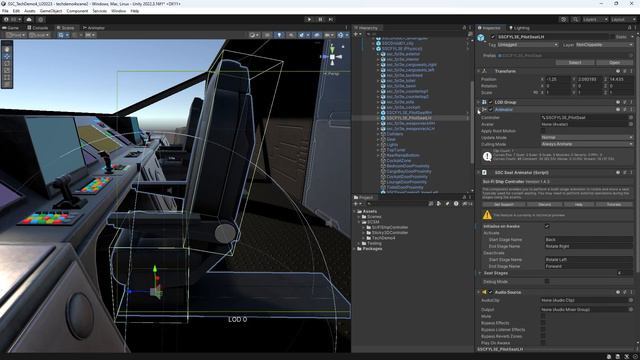640x360 pixels.
Task: Select the Scale tool in scene overlay
Action: (7, 70)
